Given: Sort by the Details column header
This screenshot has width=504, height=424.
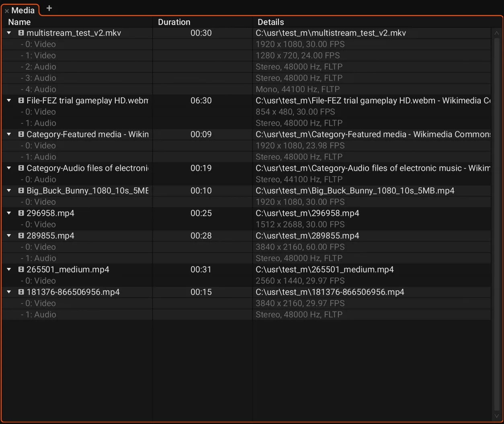Looking at the screenshot, I should point(271,22).
